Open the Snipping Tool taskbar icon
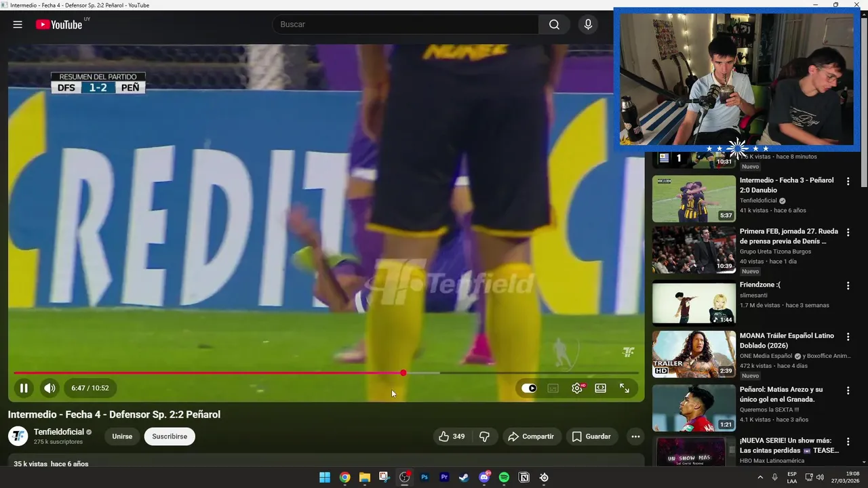868x488 pixels. click(x=384, y=477)
